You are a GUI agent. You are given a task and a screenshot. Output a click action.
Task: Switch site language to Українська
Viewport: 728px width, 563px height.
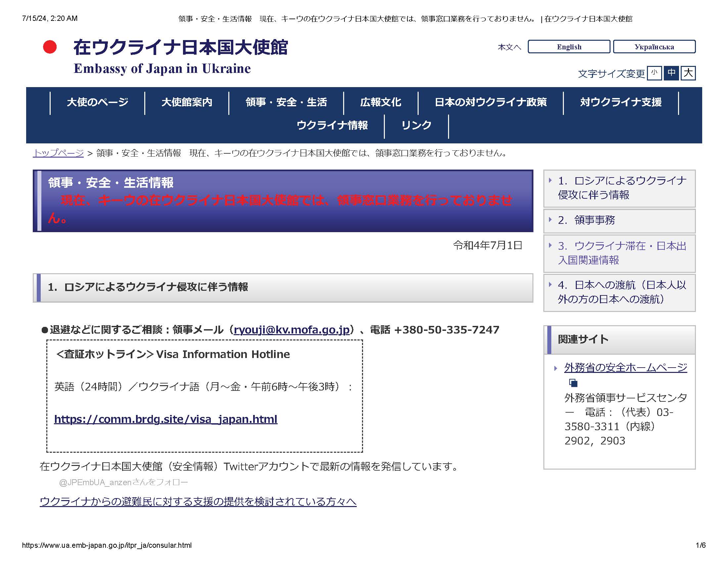(654, 47)
